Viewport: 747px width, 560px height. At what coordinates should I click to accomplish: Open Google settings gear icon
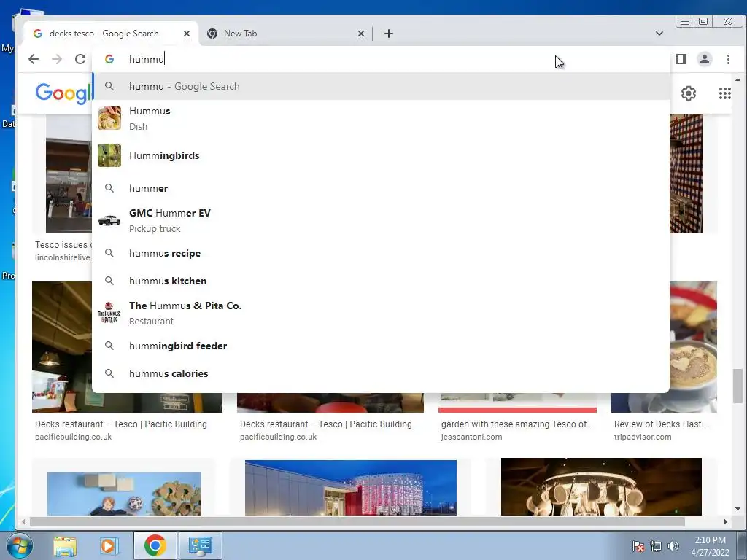(x=689, y=93)
